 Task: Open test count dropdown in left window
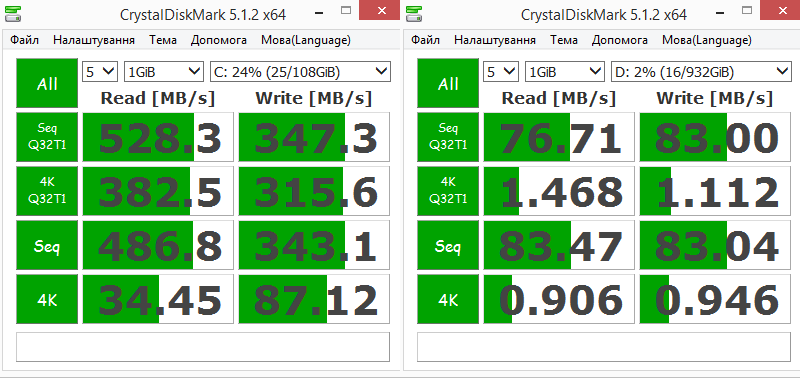point(100,72)
